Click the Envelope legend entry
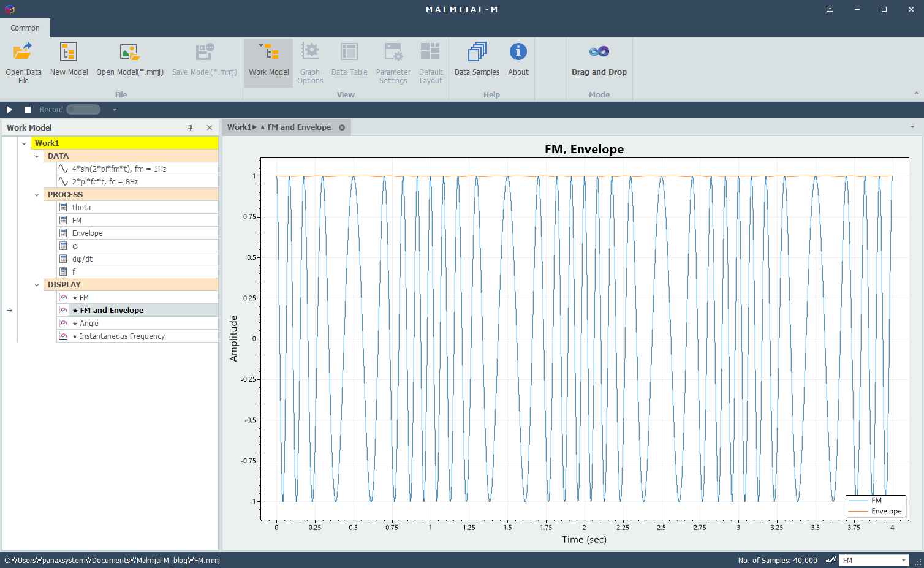 (x=875, y=511)
